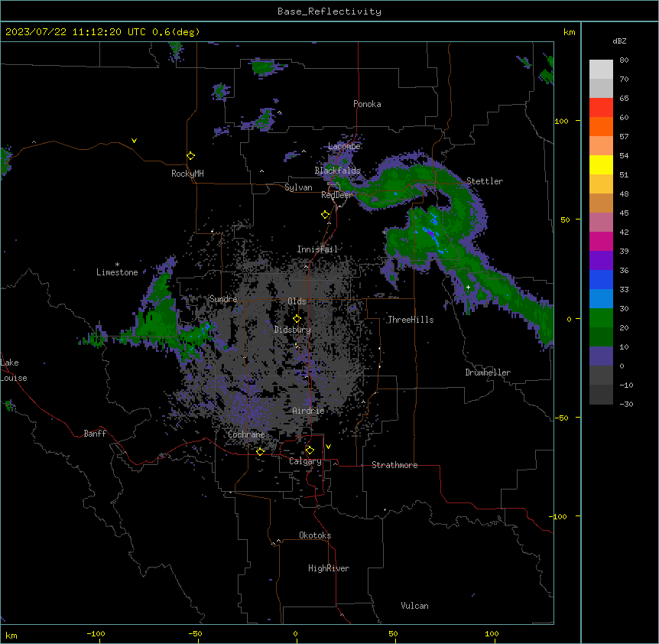Viewport: 659px width, 644px height.
Task: Click the yellow V marker northeast of Calgary
Action: tap(328, 447)
